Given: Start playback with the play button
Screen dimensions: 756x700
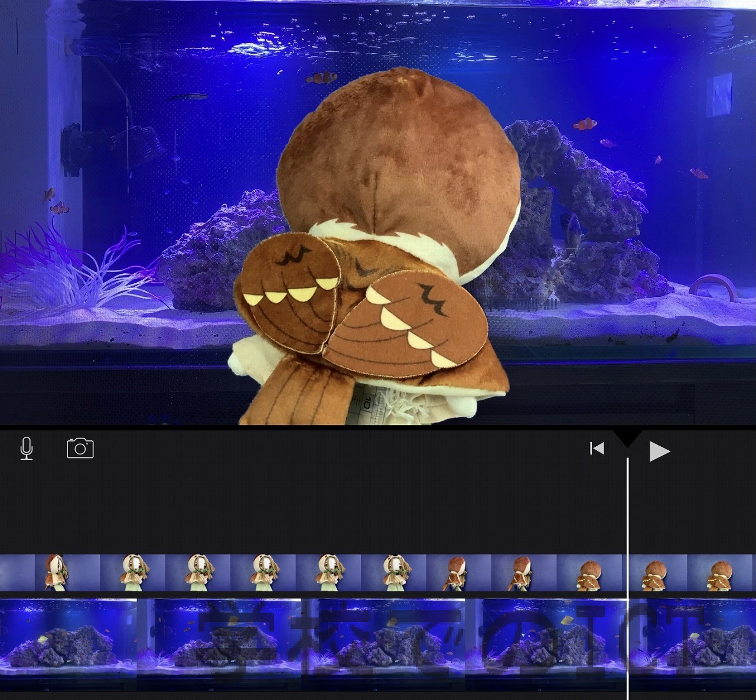Looking at the screenshot, I should (659, 452).
